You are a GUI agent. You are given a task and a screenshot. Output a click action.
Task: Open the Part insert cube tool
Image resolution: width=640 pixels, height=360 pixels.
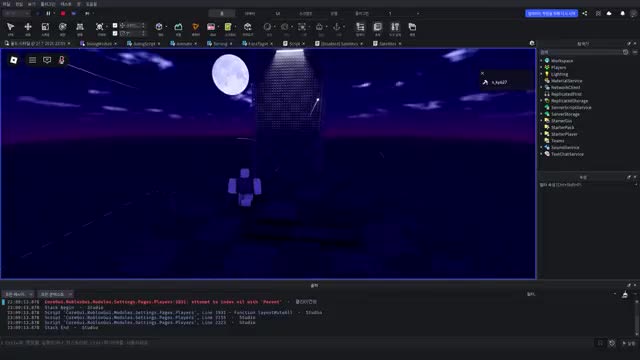pos(159,27)
